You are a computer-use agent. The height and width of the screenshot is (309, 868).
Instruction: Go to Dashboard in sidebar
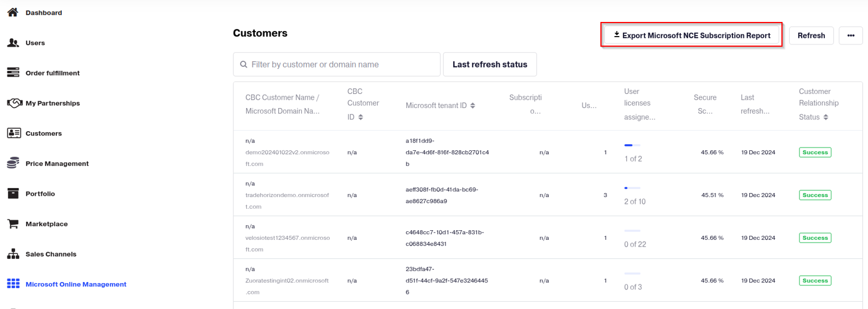(x=44, y=12)
